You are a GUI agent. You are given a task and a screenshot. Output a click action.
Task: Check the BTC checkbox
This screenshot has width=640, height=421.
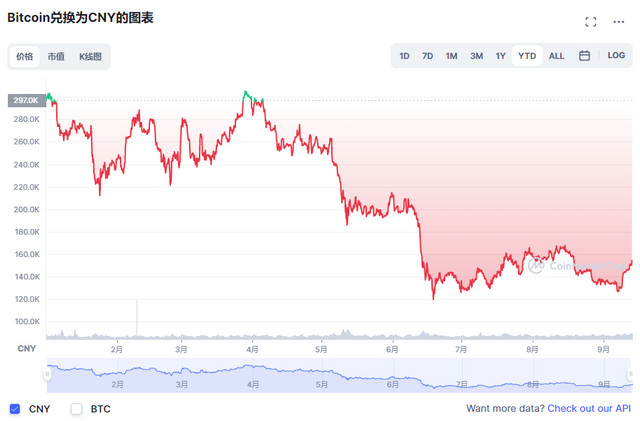(76, 409)
